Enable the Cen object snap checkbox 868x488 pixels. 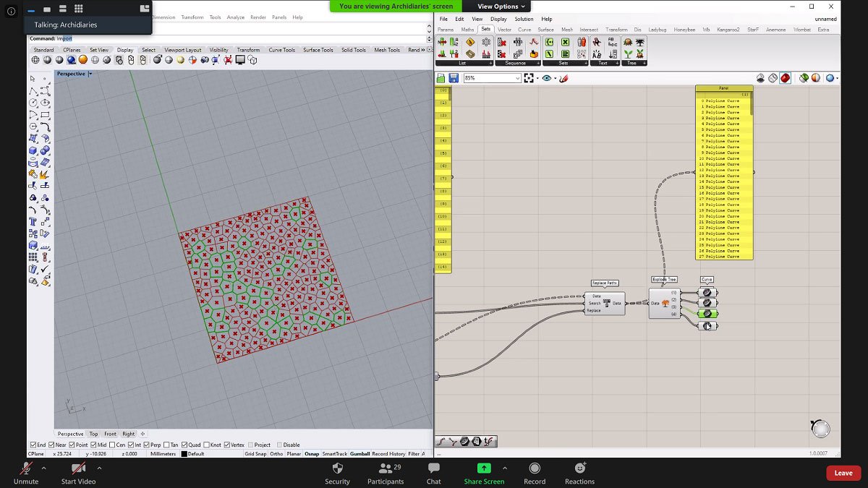coord(111,444)
